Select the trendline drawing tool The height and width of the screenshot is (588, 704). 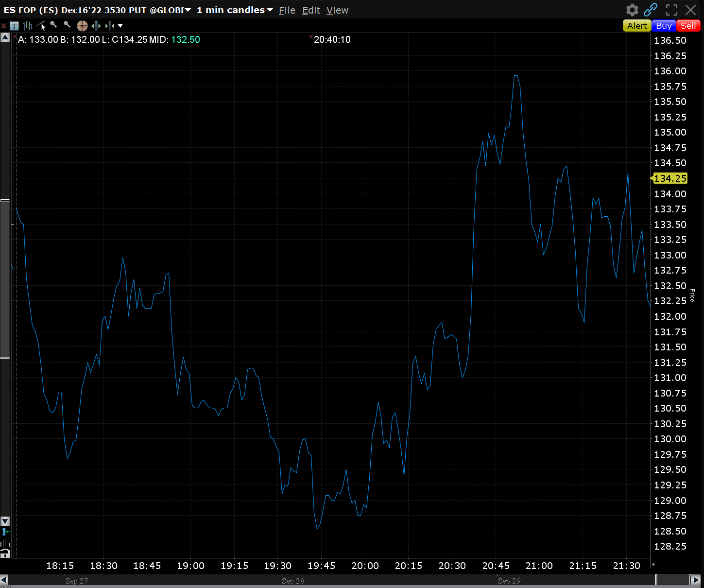[x=41, y=26]
